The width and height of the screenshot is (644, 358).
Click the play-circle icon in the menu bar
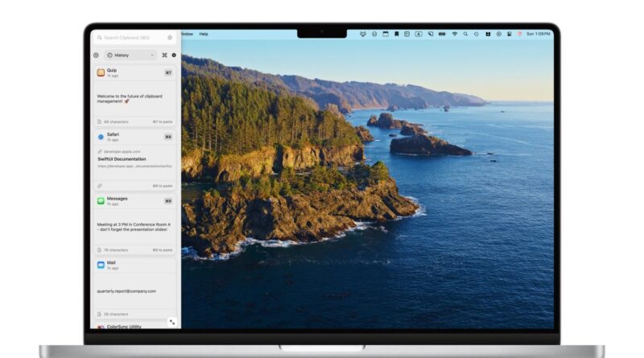498,34
